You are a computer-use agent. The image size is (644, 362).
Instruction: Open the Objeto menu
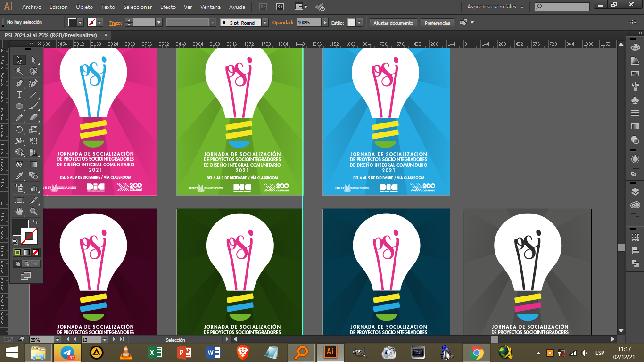coord(84,7)
